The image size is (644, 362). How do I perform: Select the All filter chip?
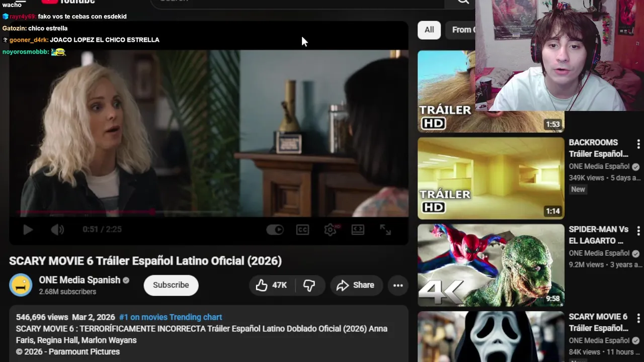click(x=429, y=30)
